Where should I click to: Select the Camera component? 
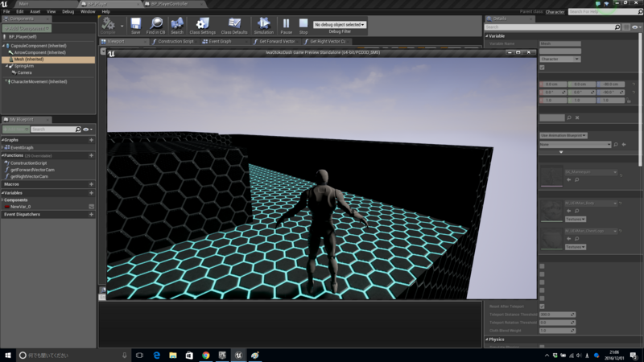(24, 72)
